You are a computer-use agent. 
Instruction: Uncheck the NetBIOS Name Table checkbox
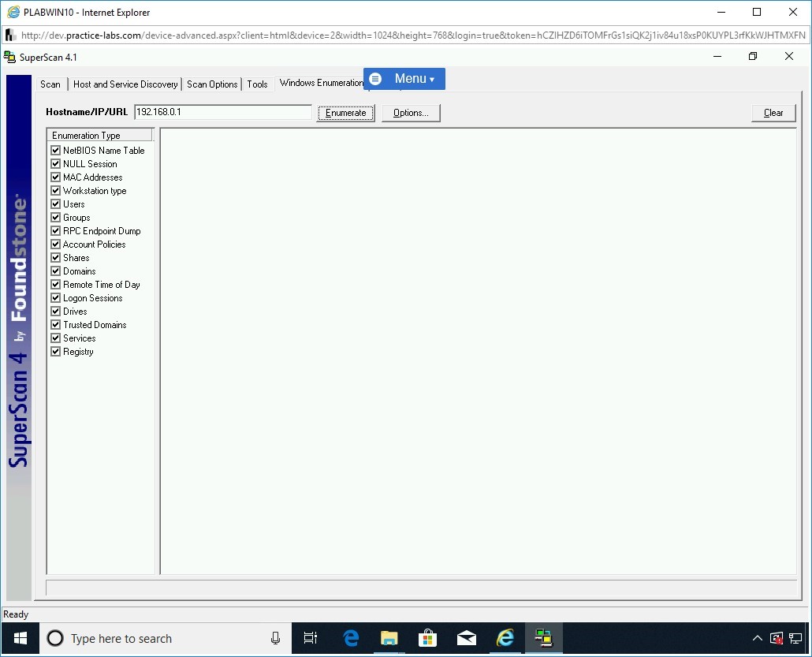[x=56, y=151]
